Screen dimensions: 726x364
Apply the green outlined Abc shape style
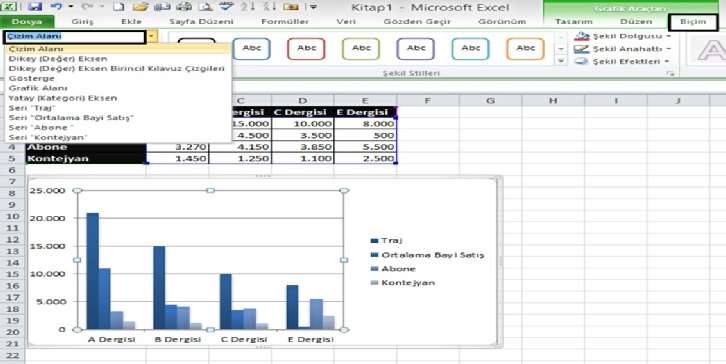[x=361, y=48]
